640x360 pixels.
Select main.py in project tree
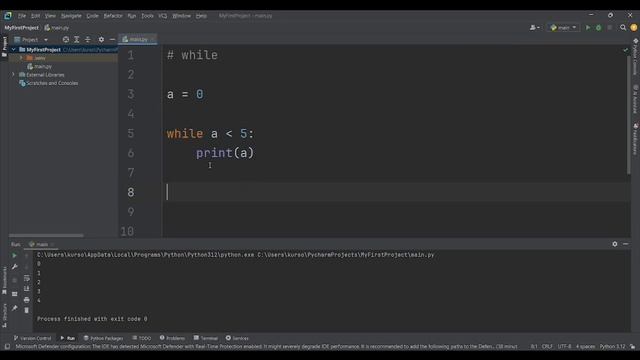pyautogui.click(x=40, y=66)
